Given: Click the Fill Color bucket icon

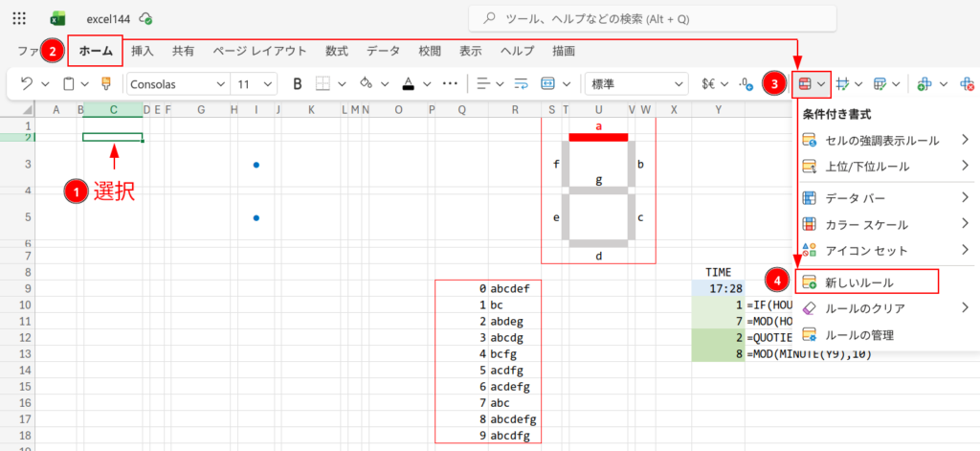Looking at the screenshot, I should click(366, 84).
